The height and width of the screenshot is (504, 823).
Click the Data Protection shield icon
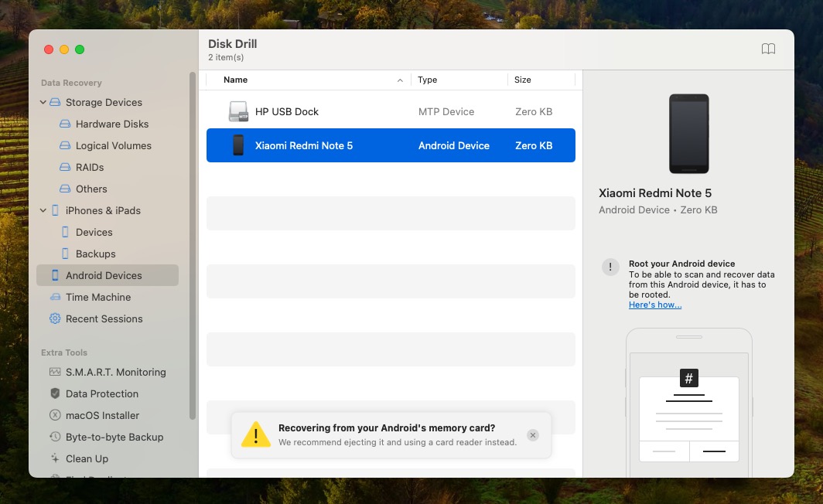click(x=55, y=393)
